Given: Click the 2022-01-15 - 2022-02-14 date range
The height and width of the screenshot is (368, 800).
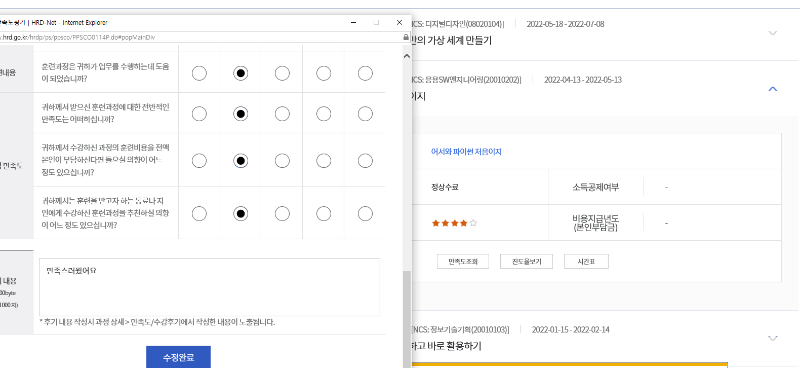Looking at the screenshot, I should (x=570, y=329).
